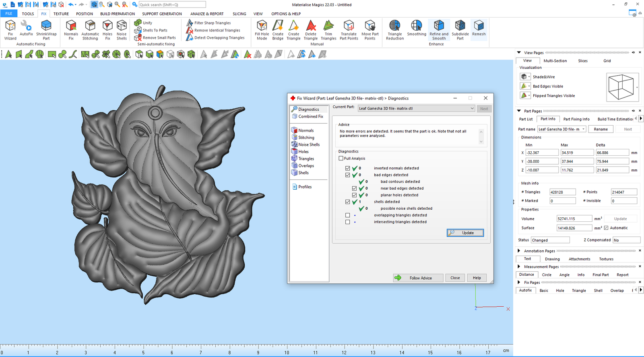Select the Create Triangle tool
The image size is (644, 357).
(x=293, y=30)
